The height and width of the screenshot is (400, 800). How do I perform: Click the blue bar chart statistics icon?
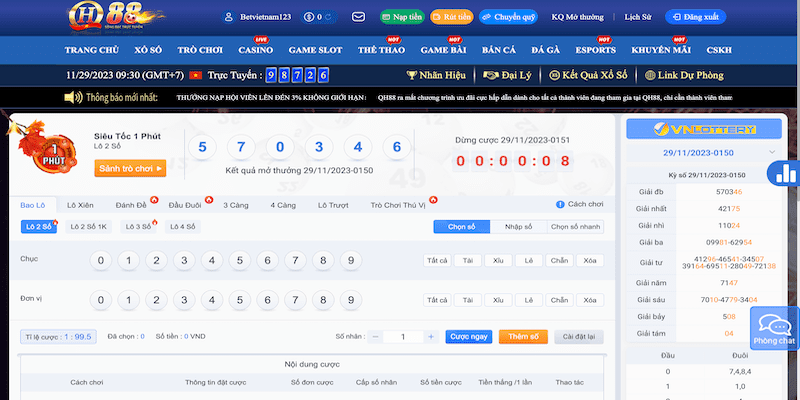click(781, 172)
